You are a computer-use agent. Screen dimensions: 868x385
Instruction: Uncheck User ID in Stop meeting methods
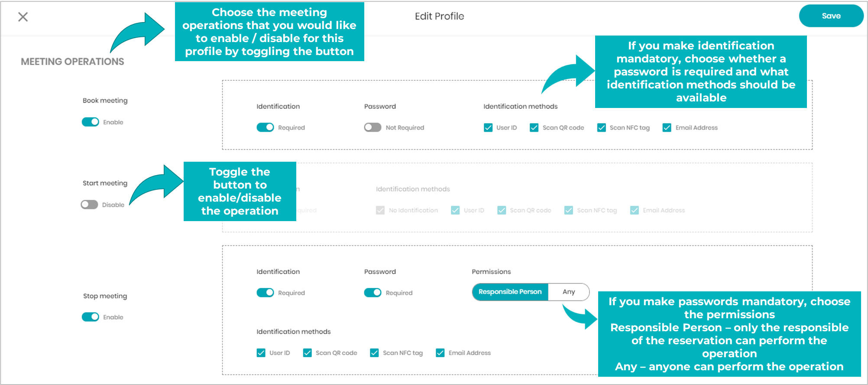(261, 352)
